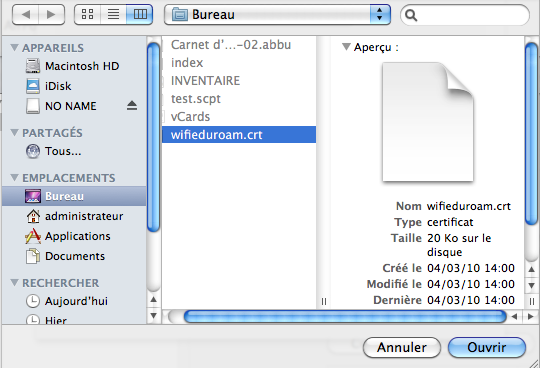Click the Modifié le date value

point(471,284)
